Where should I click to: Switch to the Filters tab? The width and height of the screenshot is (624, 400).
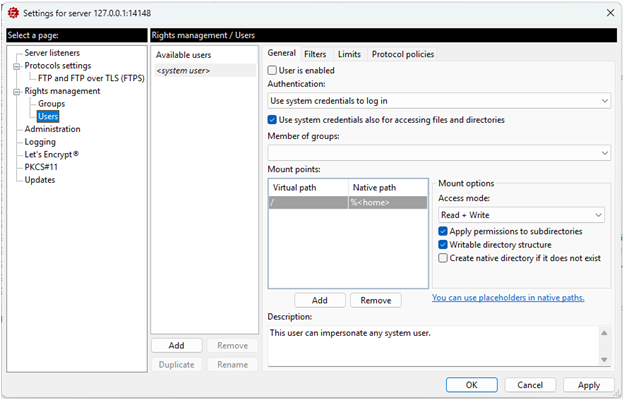[x=315, y=54]
